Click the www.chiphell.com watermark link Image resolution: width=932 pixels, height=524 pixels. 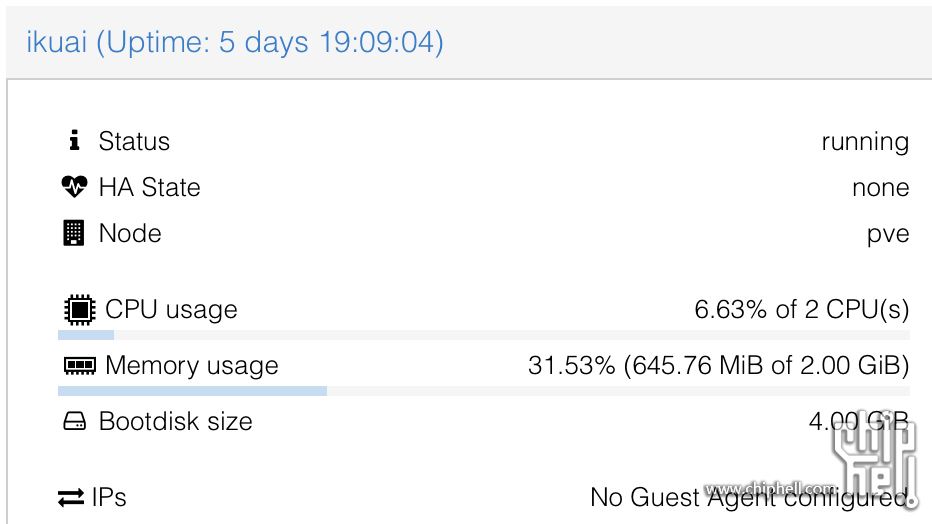[771, 488]
